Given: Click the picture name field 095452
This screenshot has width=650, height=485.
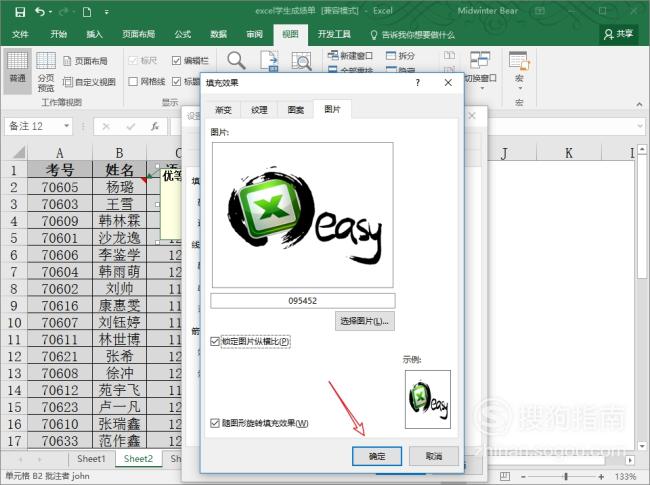Looking at the screenshot, I should pyautogui.click(x=303, y=301).
